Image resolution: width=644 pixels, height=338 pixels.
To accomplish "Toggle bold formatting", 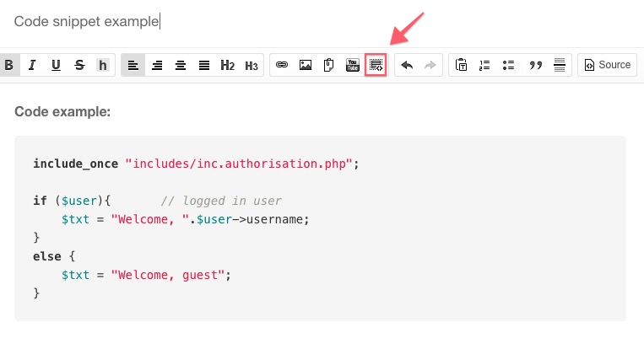I will 9,65.
